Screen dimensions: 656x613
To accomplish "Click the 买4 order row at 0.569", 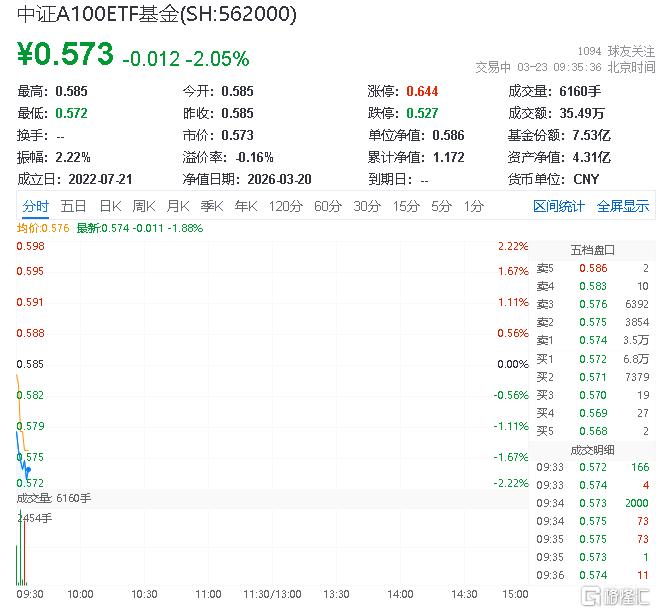I will 593,413.
